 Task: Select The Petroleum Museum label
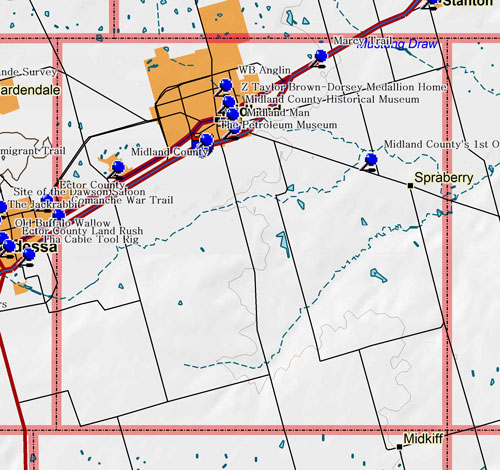pos(279,125)
